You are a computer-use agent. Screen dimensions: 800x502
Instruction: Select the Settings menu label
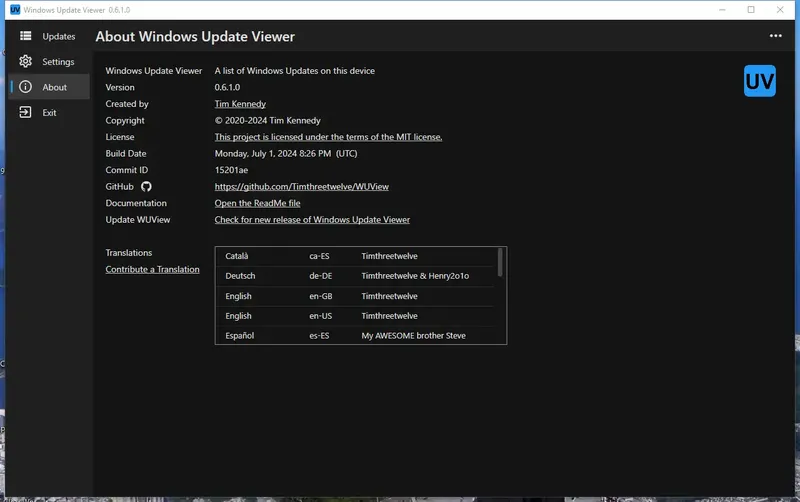click(58, 62)
